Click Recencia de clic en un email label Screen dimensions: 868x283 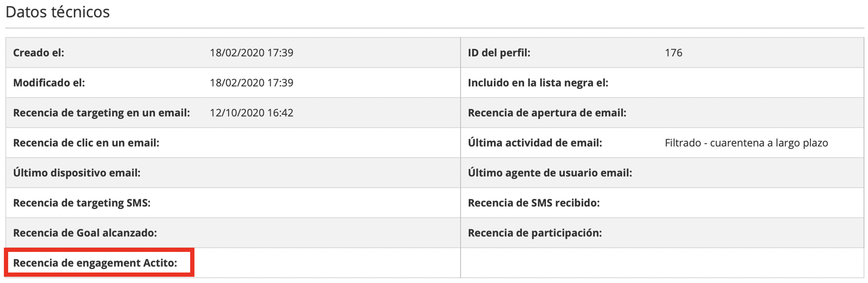pyautogui.click(x=86, y=143)
